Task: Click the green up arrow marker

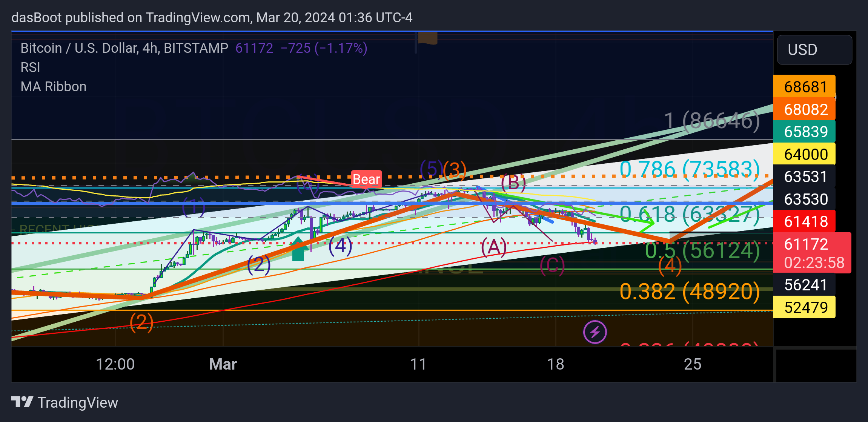Action: (x=298, y=249)
